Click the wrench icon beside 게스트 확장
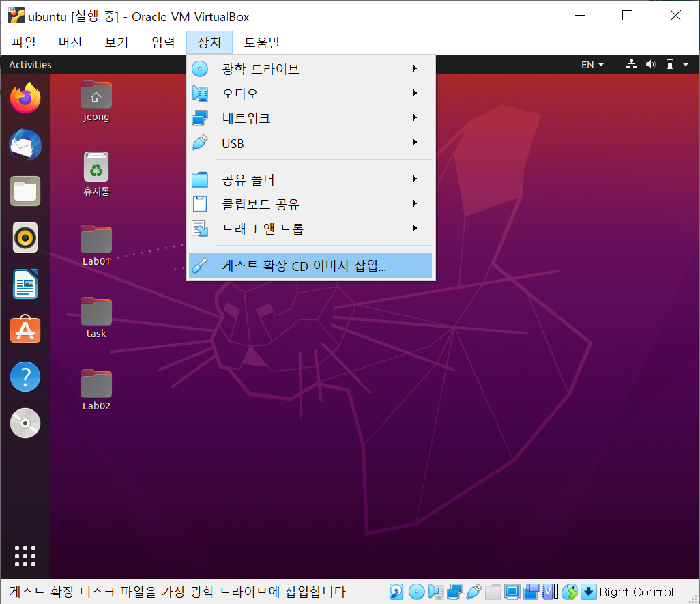 click(199, 265)
